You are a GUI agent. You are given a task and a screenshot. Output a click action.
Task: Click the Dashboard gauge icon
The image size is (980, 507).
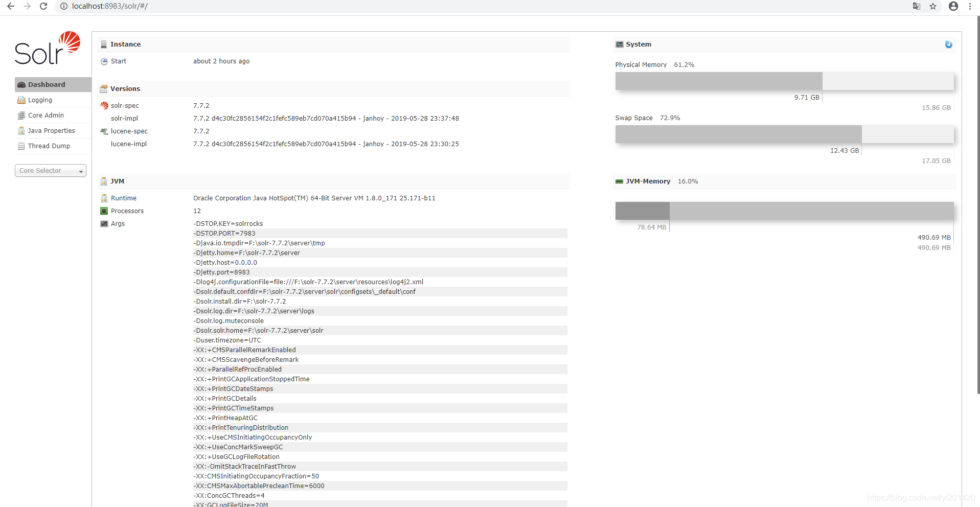(21, 85)
